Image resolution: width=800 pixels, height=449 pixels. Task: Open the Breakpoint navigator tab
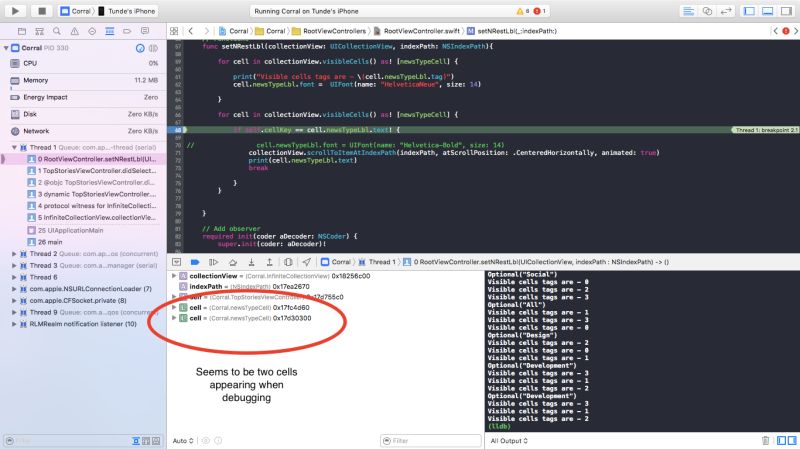127,31
